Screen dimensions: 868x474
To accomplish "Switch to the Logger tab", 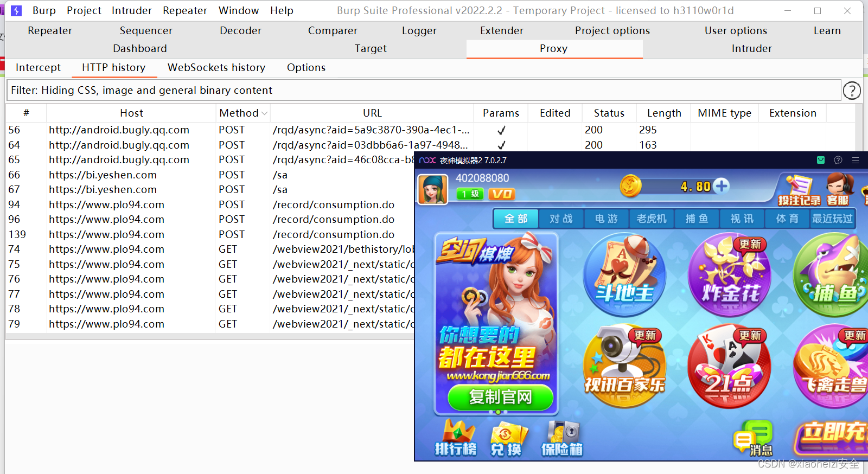I will pyautogui.click(x=419, y=31).
